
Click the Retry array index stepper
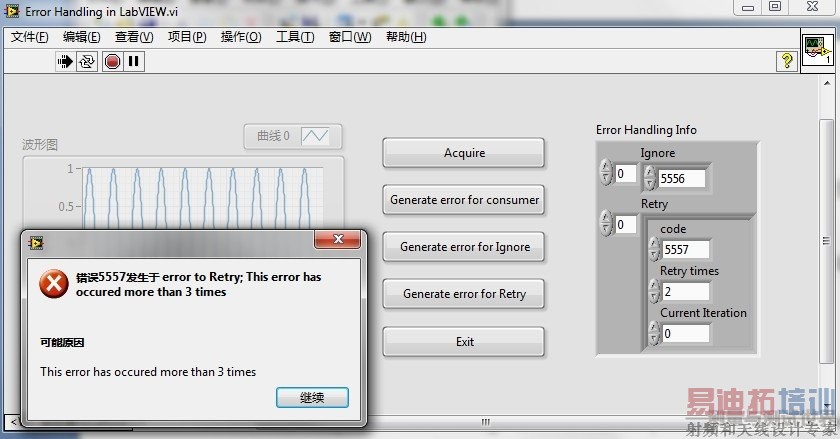point(606,224)
